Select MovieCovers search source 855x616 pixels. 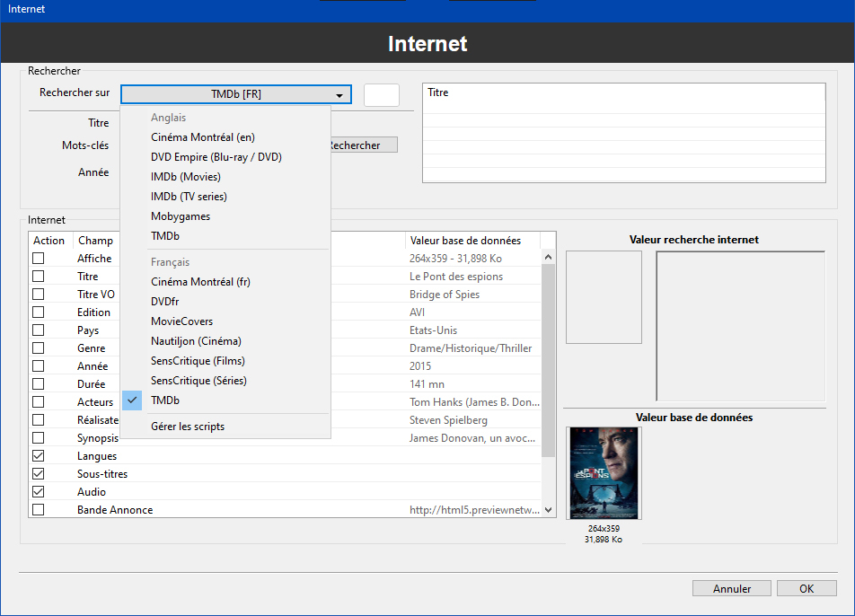tap(181, 321)
